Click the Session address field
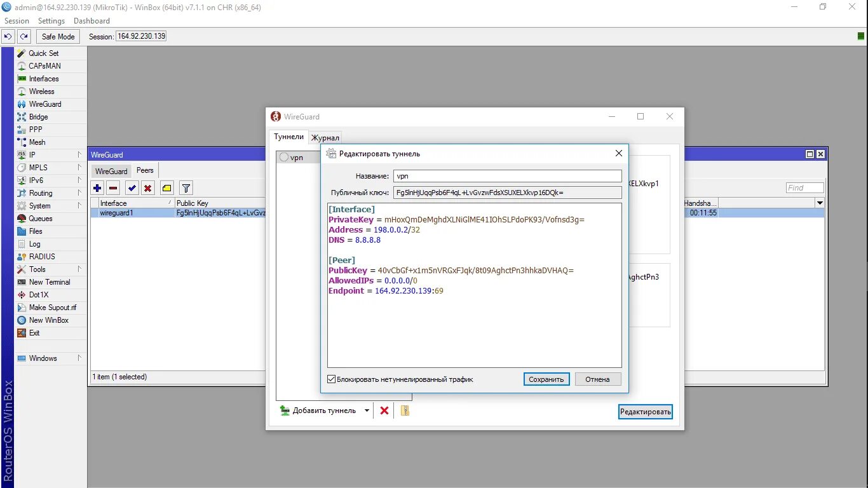 pyautogui.click(x=141, y=36)
